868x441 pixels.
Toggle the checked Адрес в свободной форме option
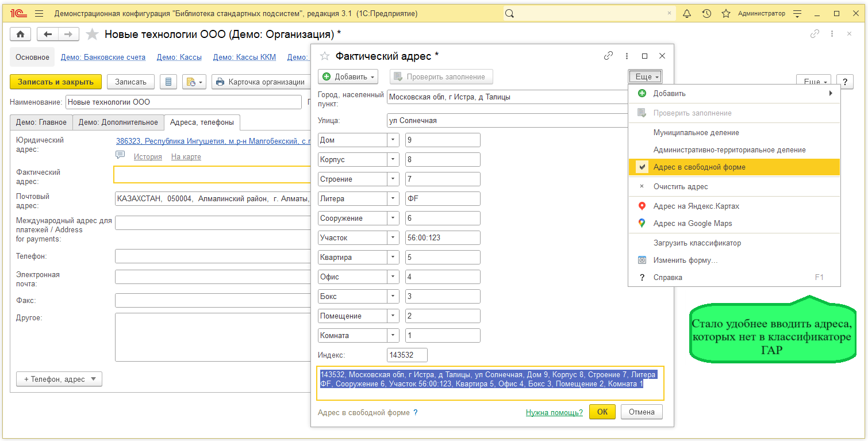pos(699,167)
